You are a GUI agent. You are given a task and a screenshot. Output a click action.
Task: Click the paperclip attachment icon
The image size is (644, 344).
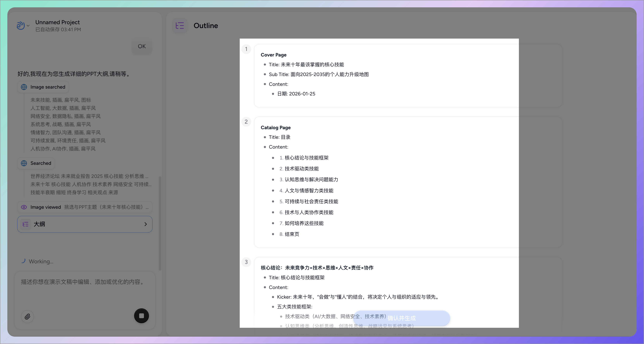[27, 317]
